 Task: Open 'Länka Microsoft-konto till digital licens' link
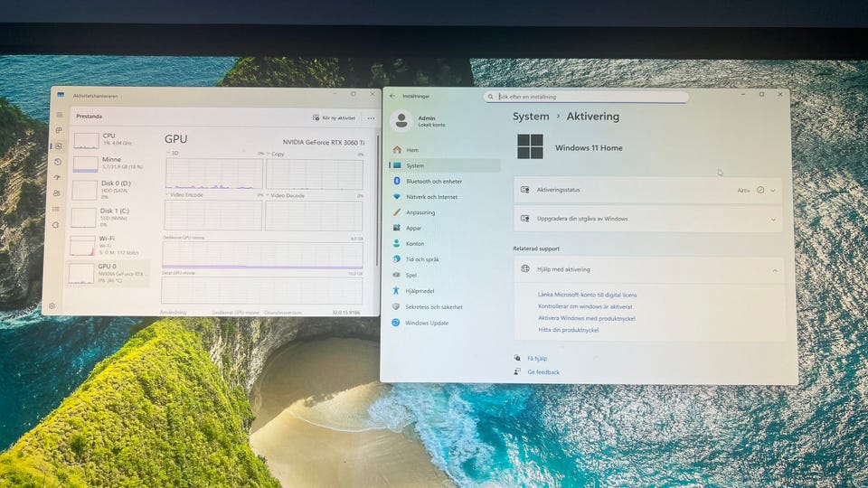(x=588, y=295)
